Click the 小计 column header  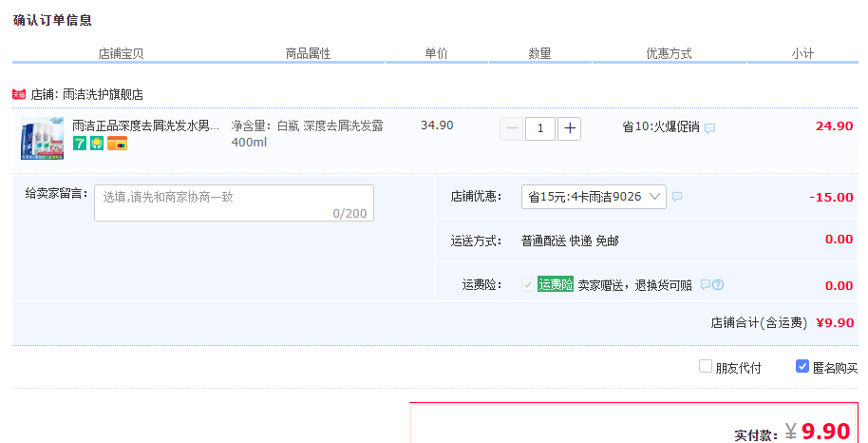coord(802,54)
